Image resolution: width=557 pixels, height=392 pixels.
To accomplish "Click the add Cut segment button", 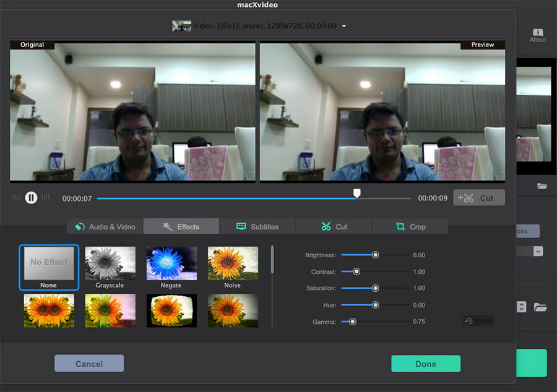I will (479, 198).
